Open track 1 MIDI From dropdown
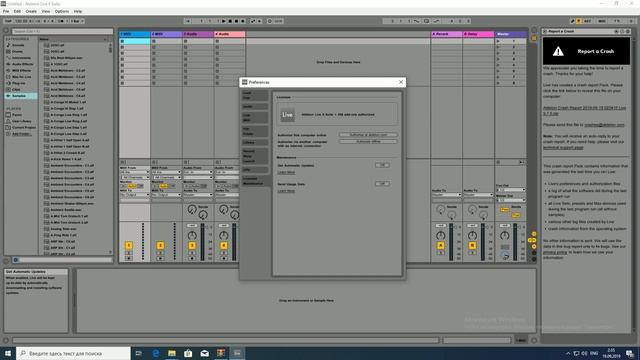Viewport: 640px width, 360px height. (x=135, y=172)
